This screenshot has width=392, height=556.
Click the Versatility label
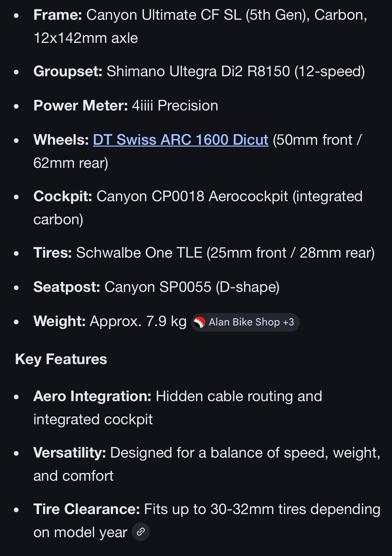tap(69, 453)
